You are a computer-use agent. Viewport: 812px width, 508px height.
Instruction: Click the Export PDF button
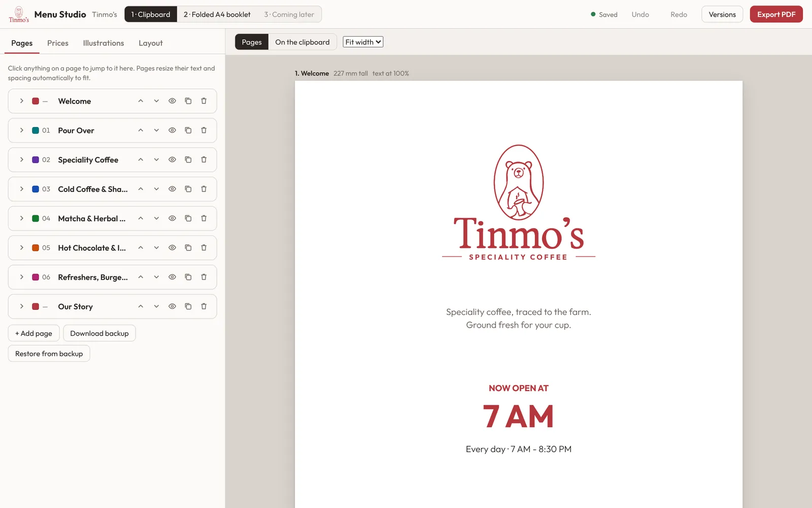[776, 14]
